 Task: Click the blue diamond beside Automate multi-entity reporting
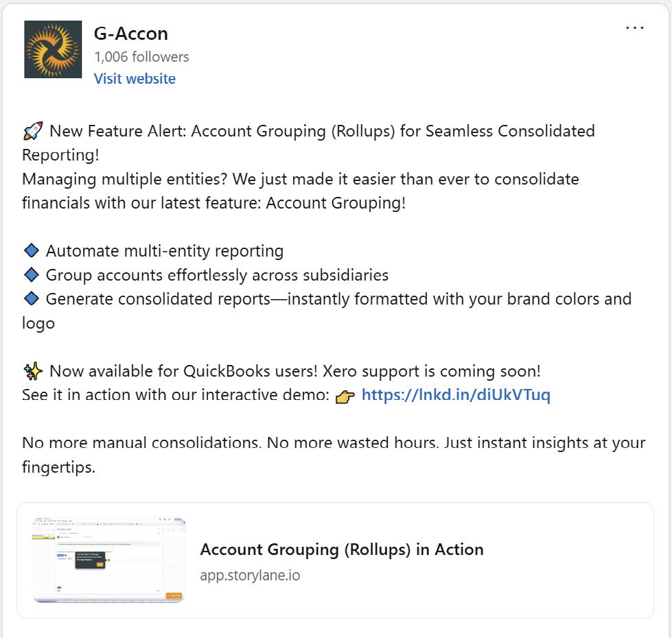(31, 251)
